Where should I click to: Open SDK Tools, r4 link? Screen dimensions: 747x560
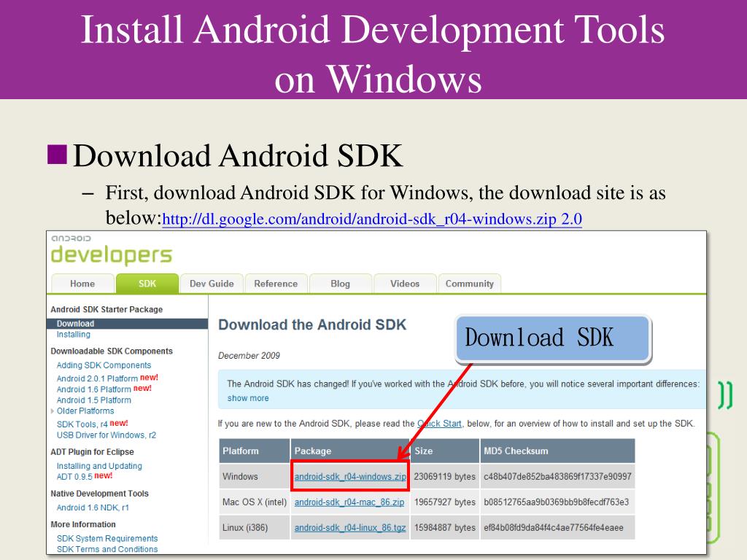click(82, 424)
